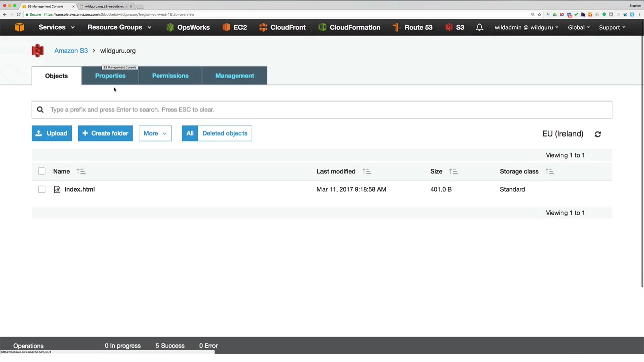Open the CloudFront service shortcut
644x362 pixels.
coord(282,27)
